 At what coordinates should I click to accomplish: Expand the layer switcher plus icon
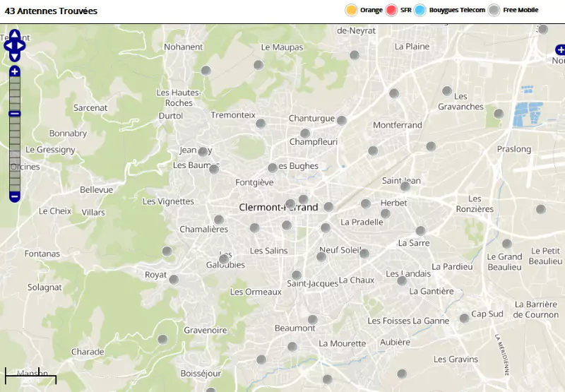coord(560,49)
